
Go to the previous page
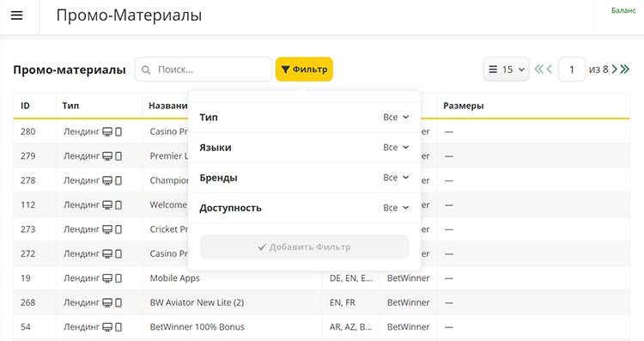click(550, 70)
